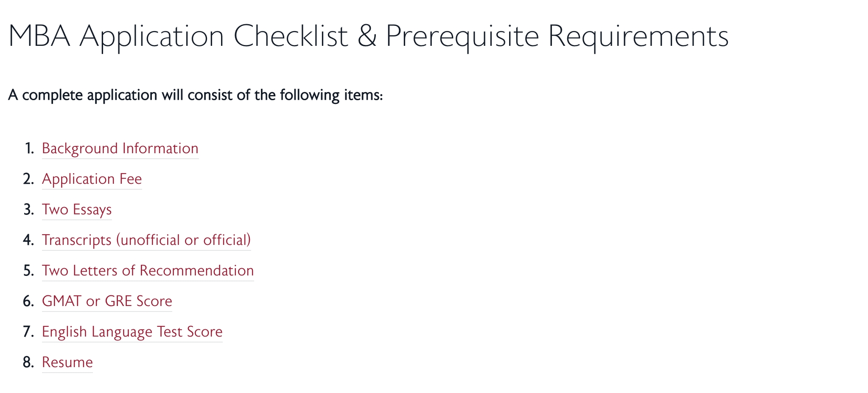Open the Resume link

pos(67,362)
